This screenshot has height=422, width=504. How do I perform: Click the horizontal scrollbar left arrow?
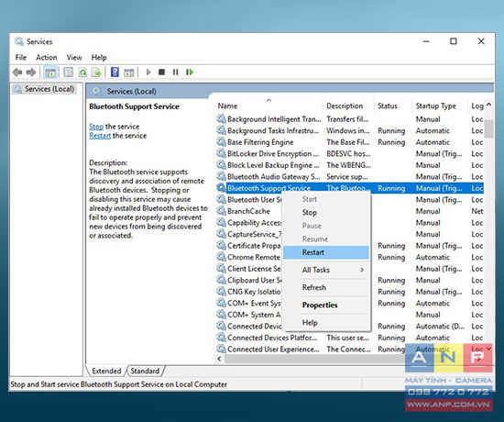(219, 359)
